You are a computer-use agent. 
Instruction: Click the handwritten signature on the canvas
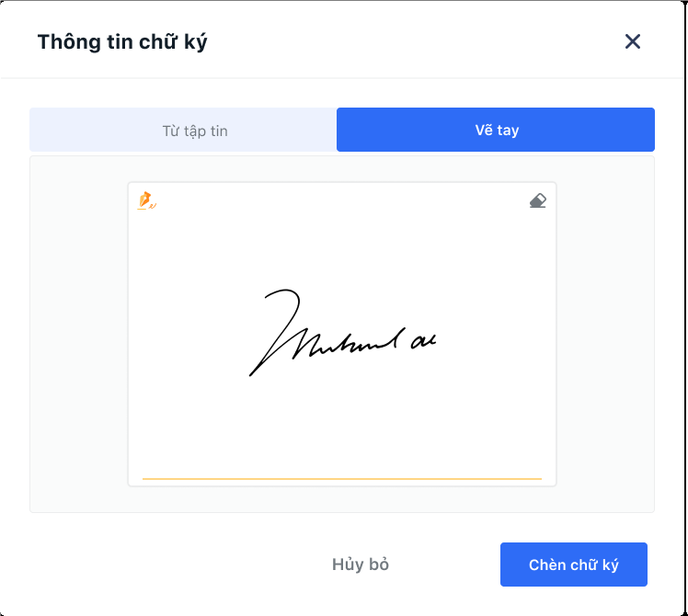(343, 332)
